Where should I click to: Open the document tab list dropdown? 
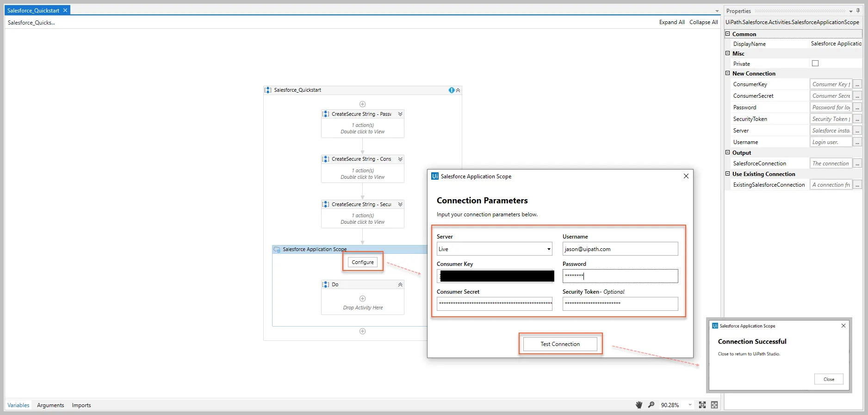pyautogui.click(x=717, y=11)
